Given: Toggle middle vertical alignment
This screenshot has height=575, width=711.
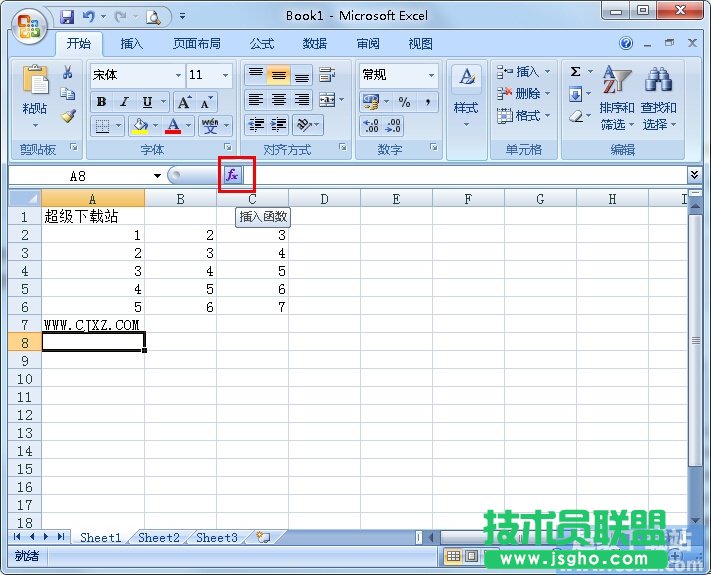Looking at the screenshot, I should 279,75.
